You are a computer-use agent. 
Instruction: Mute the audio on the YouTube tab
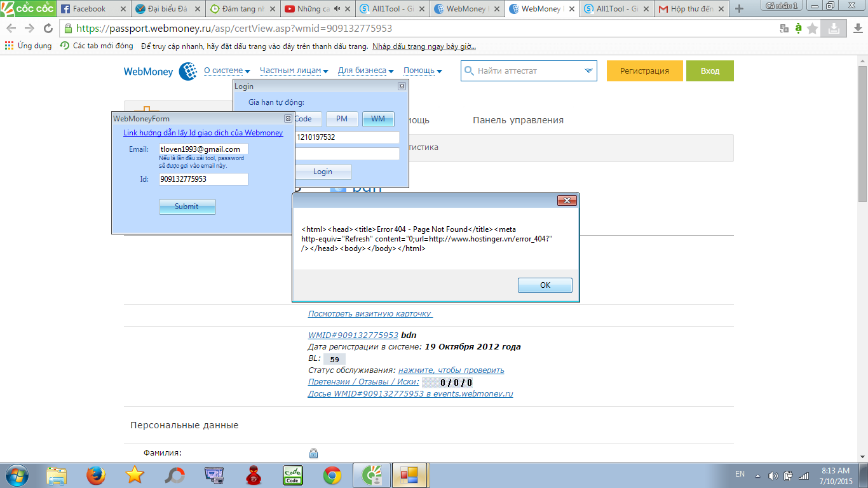[337, 9]
